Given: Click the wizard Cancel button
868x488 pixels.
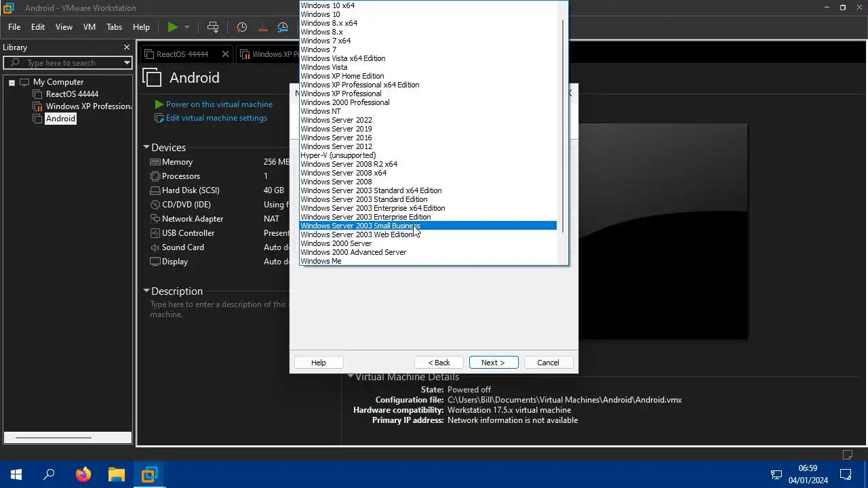Looking at the screenshot, I should 548,363.
